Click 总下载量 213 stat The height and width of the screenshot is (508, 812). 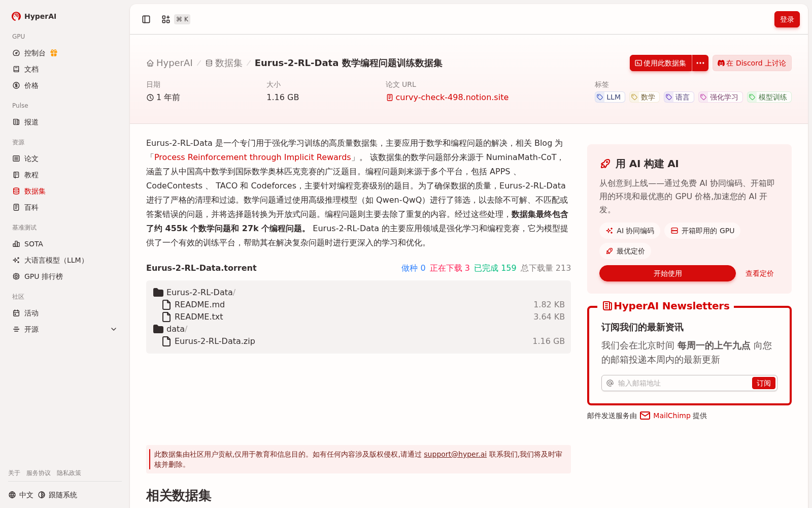(x=546, y=268)
